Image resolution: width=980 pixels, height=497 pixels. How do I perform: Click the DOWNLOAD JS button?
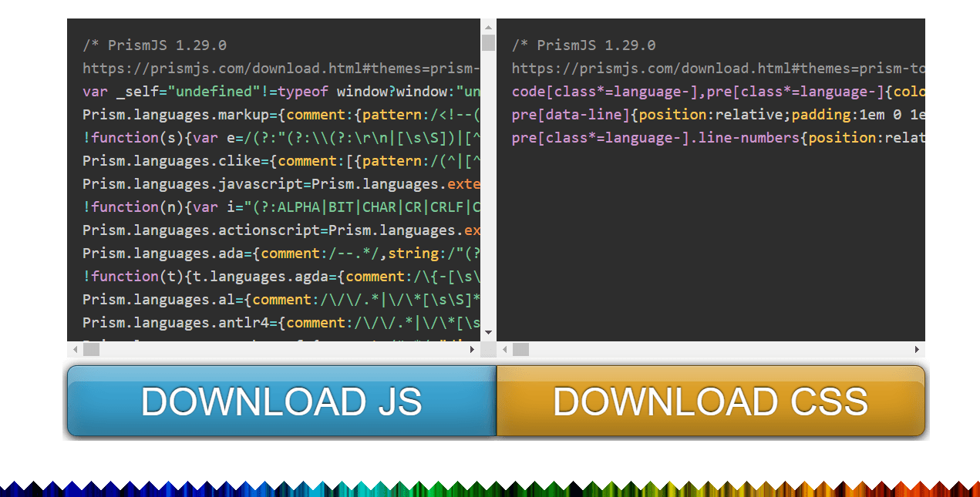pos(281,401)
